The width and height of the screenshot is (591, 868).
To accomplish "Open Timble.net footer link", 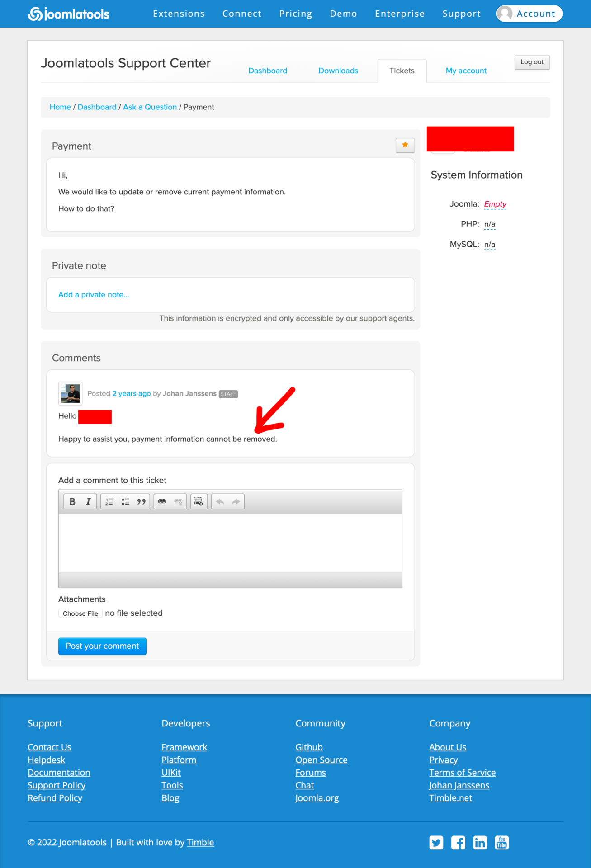I will [x=451, y=798].
